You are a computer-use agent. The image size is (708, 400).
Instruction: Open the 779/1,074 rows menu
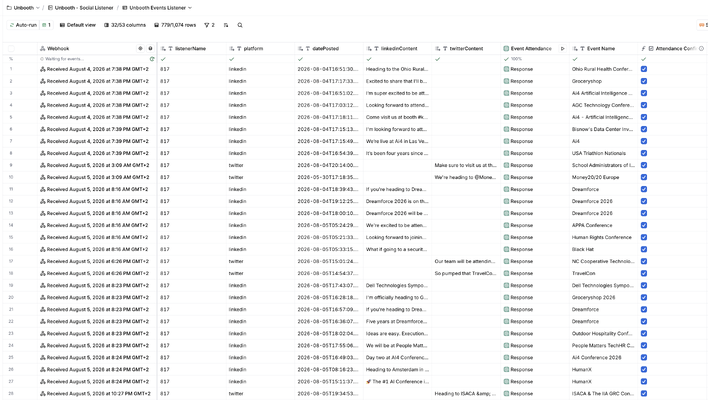(175, 25)
